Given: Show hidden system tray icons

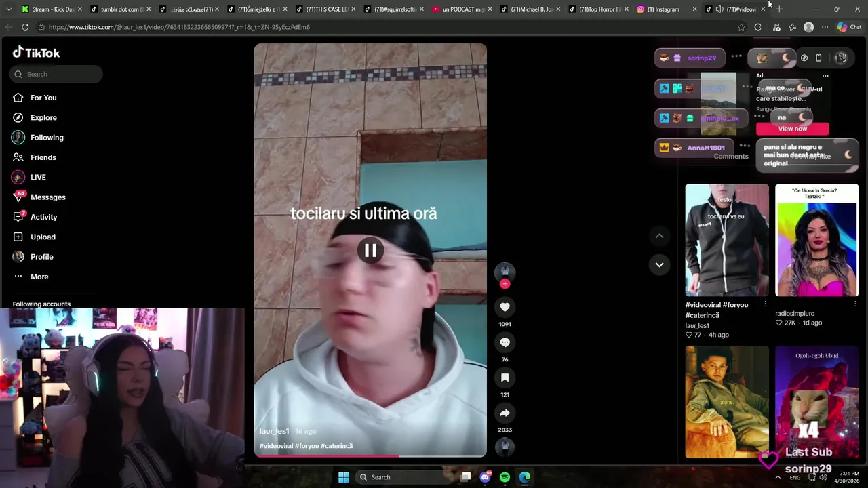Looking at the screenshot, I should click(x=778, y=477).
